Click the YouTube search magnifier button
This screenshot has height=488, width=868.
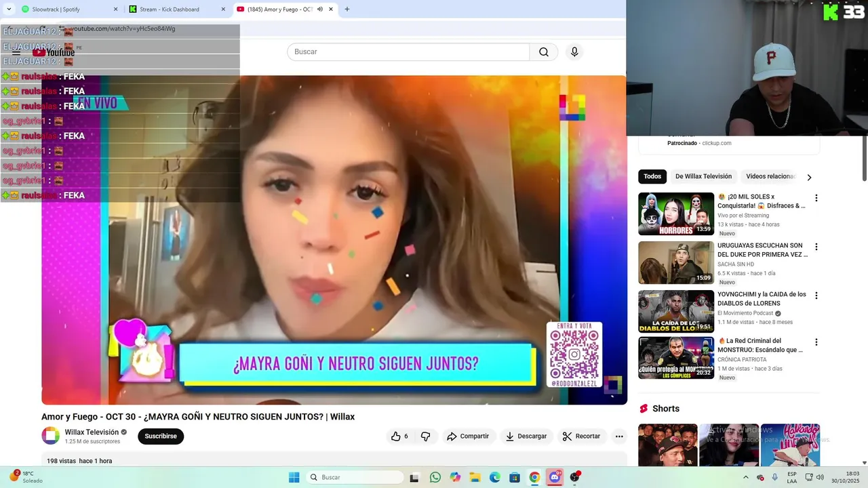pyautogui.click(x=544, y=52)
